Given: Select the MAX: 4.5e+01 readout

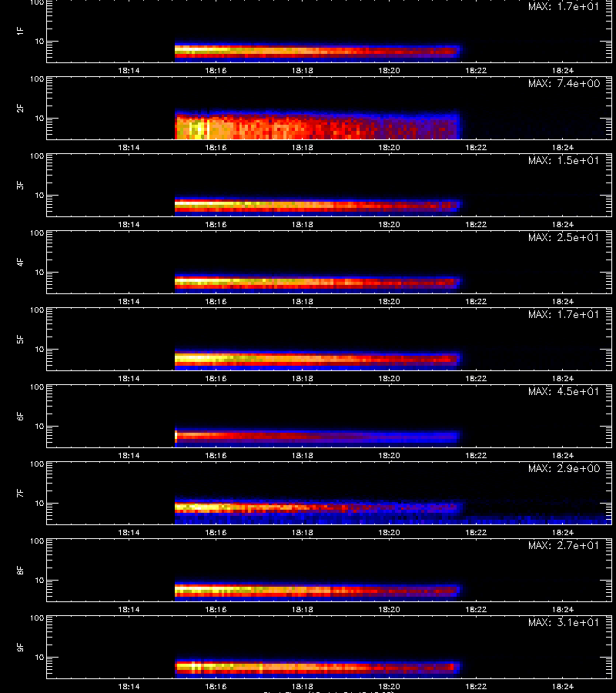Looking at the screenshot, I should pyautogui.click(x=564, y=392).
